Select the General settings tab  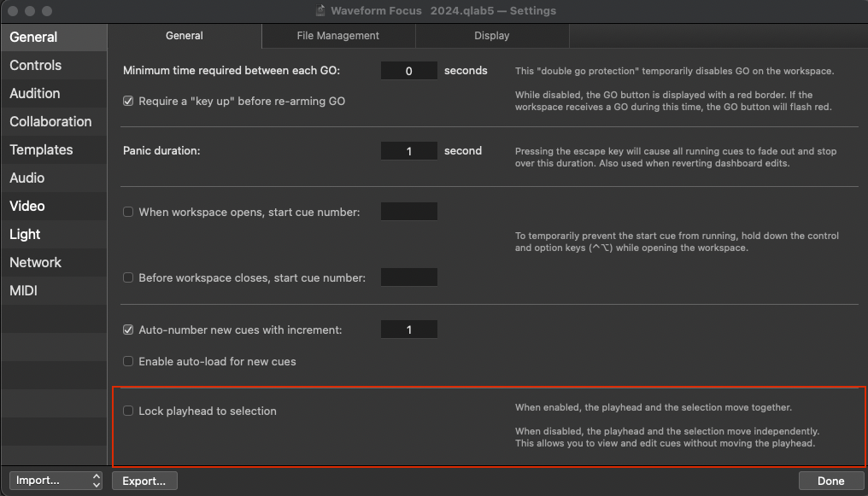click(x=185, y=36)
